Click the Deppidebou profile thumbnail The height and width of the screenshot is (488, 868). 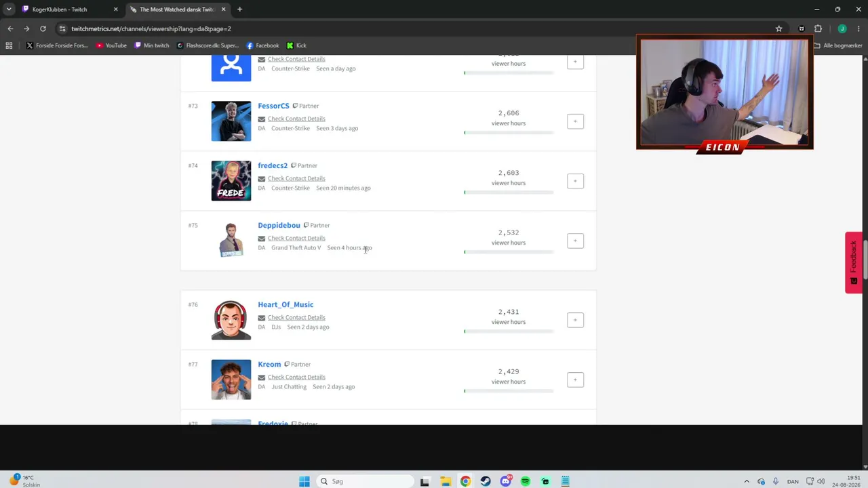[x=231, y=241]
